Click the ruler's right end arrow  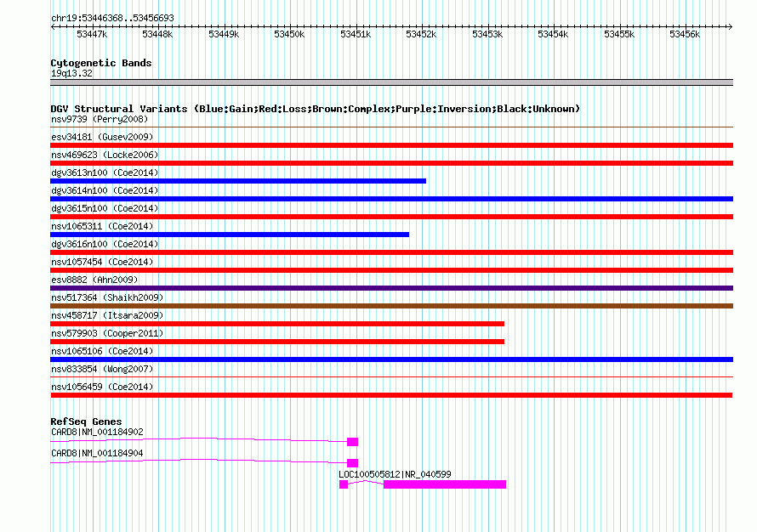pos(731,27)
